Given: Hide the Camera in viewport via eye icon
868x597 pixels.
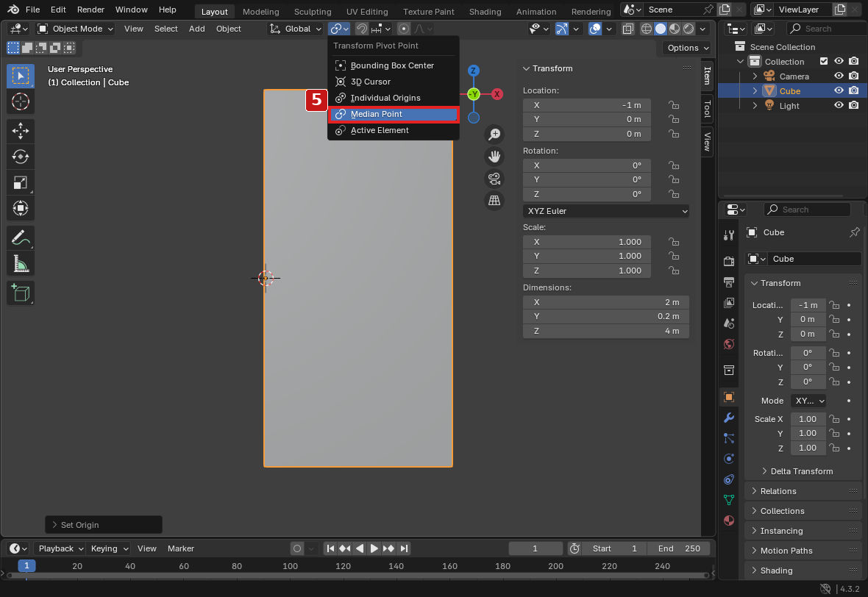Looking at the screenshot, I should click(839, 76).
